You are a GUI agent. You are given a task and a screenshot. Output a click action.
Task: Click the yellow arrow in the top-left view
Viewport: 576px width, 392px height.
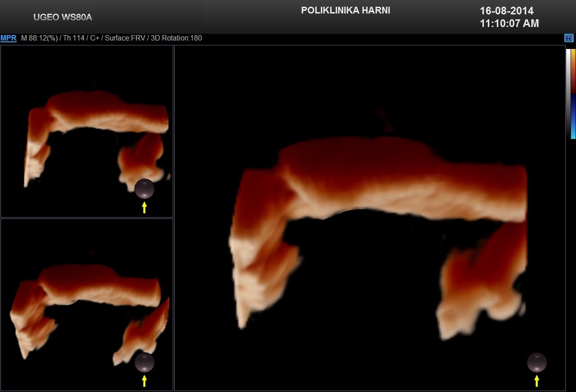coord(144,207)
